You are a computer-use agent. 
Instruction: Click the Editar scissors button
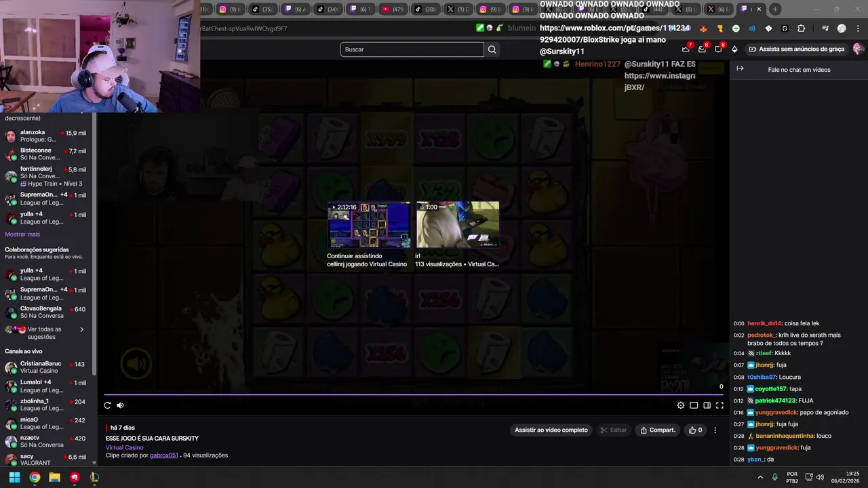click(x=614, y=430)
